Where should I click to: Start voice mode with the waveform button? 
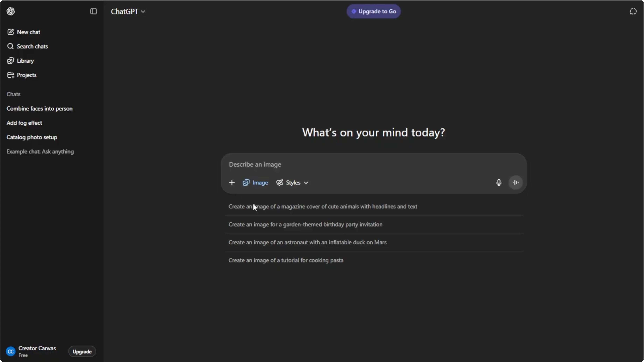[x=516, y=183]
